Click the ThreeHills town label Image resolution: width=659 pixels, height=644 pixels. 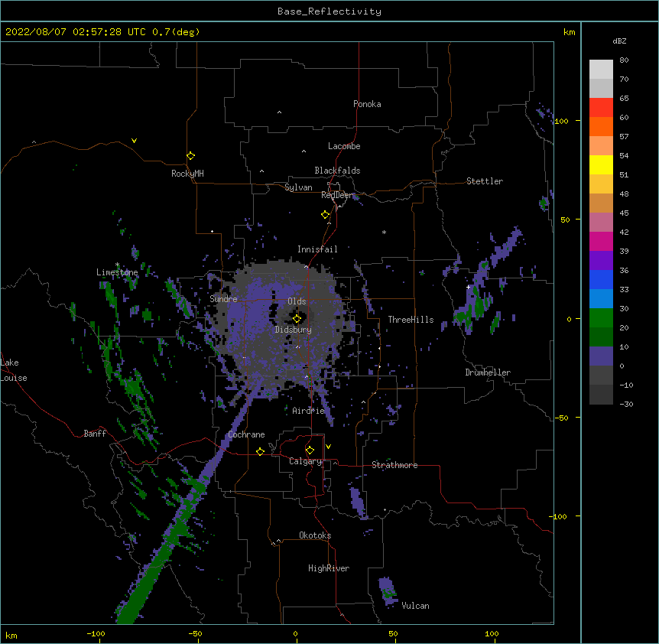click(411, 320)
